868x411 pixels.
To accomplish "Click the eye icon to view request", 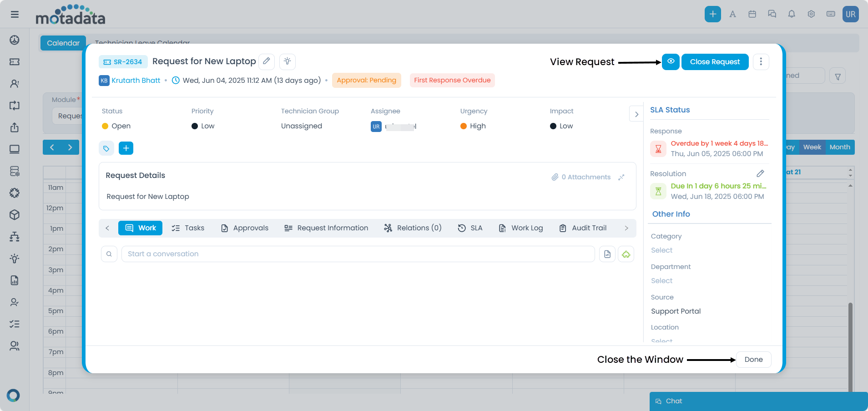I will pyautogui.click(x=671, y=61).
